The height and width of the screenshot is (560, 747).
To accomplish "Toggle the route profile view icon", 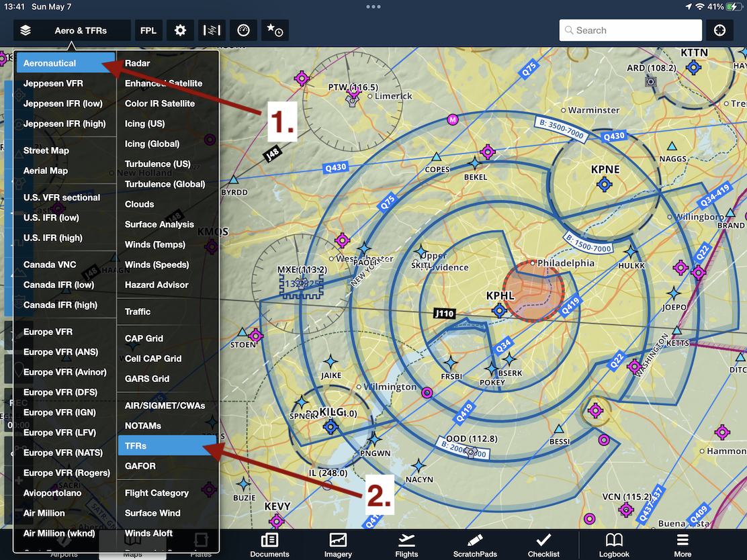I will 212,30.
